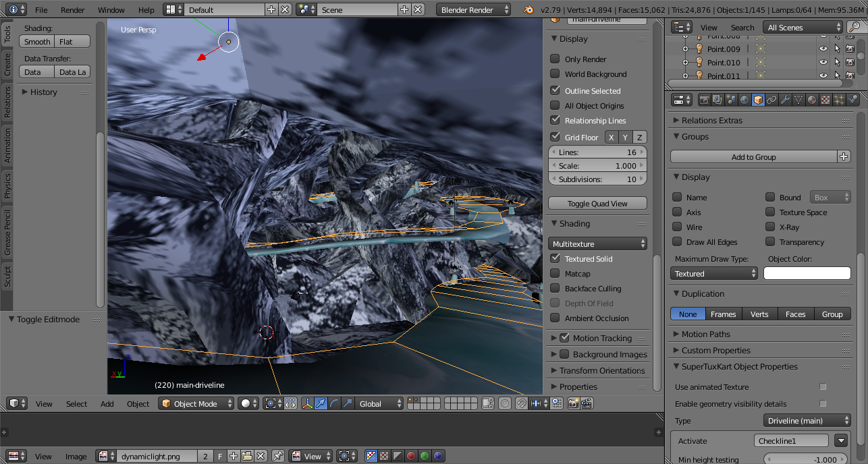
Task: Enable the X-Ray display checkbox
Action: click(x=770, y=227)
